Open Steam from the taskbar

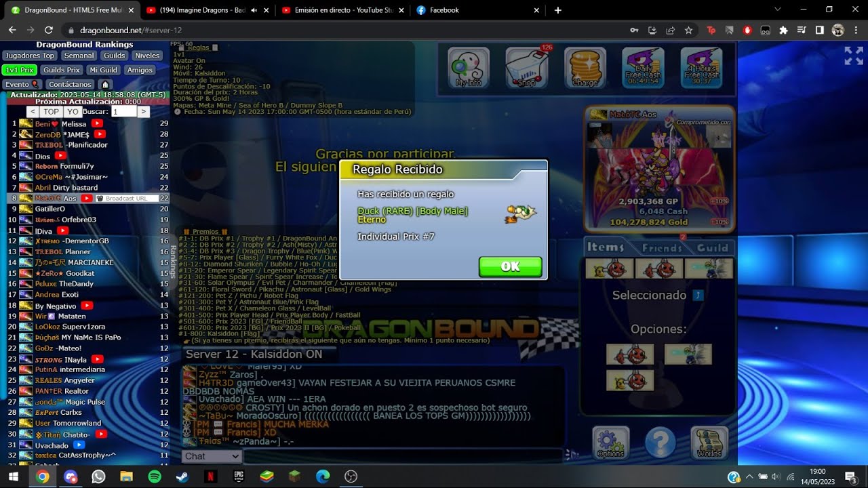[x=182, y=476]
